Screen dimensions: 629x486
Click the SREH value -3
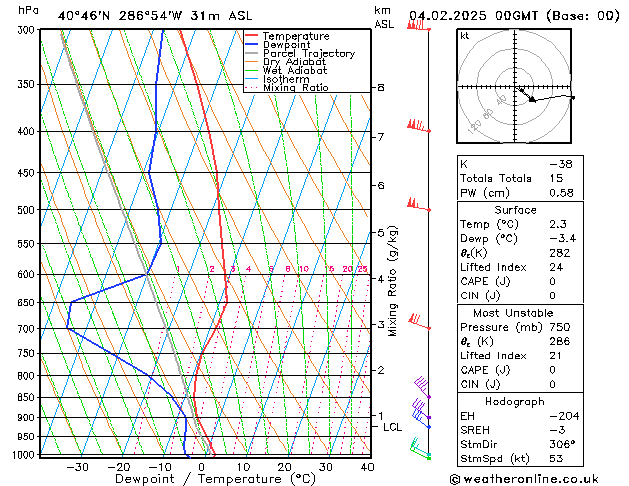557,430
